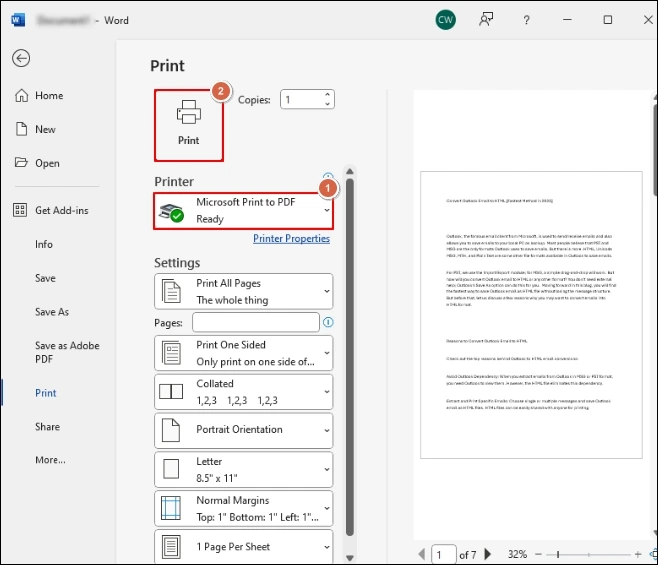
Task: Select Save as Adobe PDF
Action: pyautogui.click(x=67, y=352)
